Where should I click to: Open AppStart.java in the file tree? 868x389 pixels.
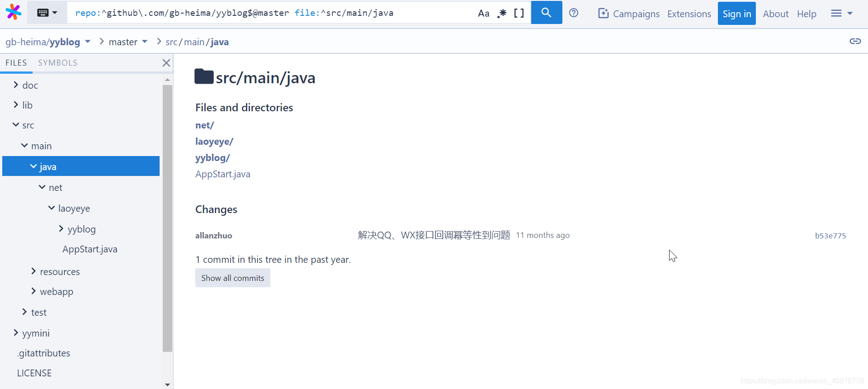point(90,249)
